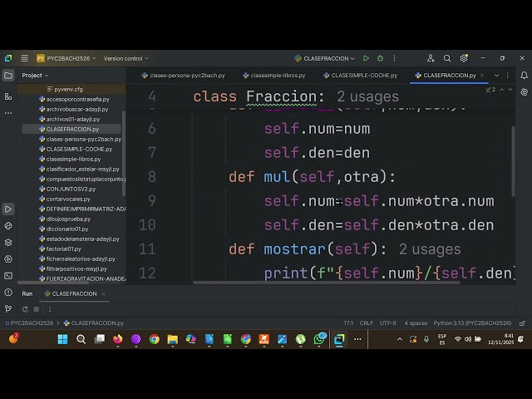Open the Version control dropdown
Screen dimensions: 532x399
[126, 58]
